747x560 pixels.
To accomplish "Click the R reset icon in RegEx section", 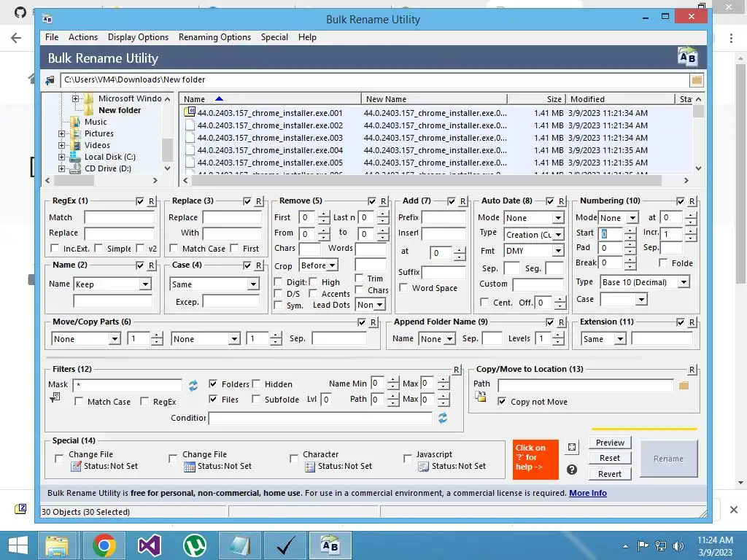I will [151, 201].
